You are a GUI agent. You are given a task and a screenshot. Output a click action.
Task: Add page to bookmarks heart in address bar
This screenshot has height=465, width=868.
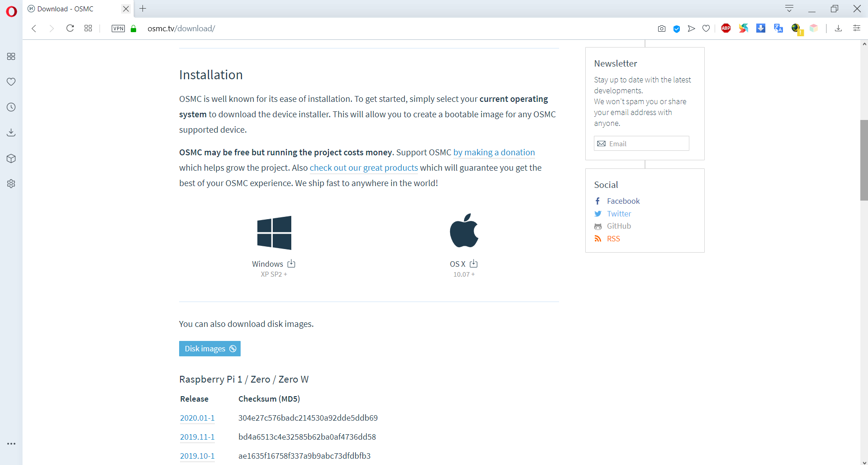706,29
